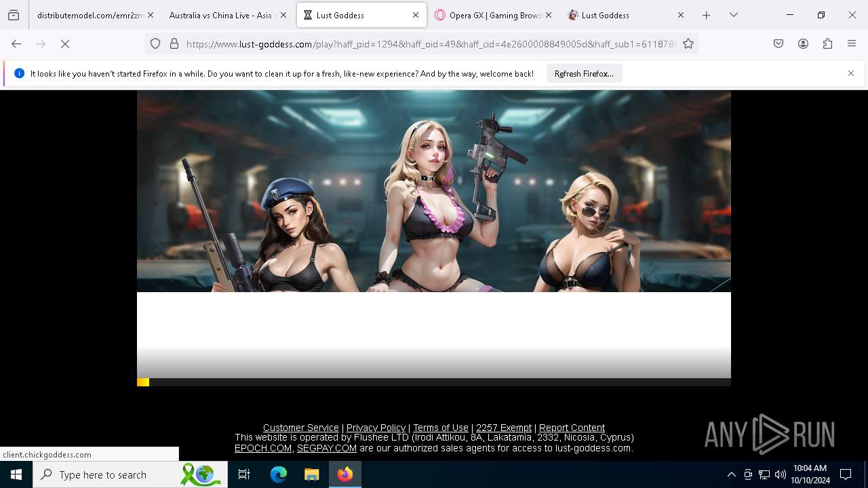Open Task View on taskbar
The image size is (868, 488).
pyautogui.click(x=244, y=474)
